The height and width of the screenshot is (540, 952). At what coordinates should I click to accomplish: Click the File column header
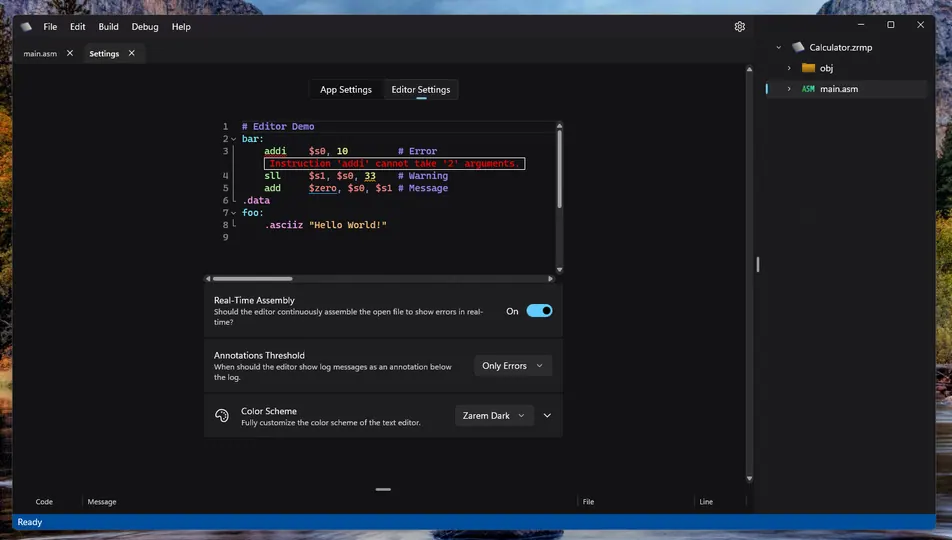coord(588,502)
